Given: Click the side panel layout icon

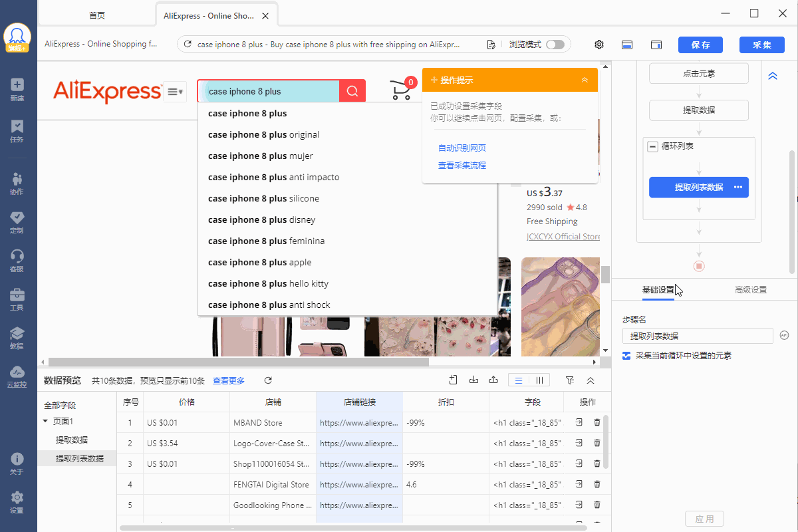Looking at the screenshot, I should (656, 45).
